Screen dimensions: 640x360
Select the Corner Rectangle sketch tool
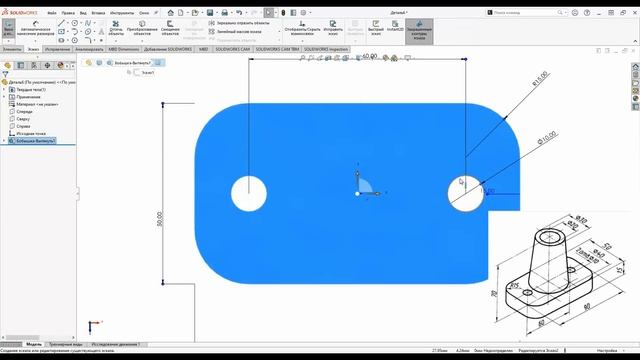[x=61, y=32]
